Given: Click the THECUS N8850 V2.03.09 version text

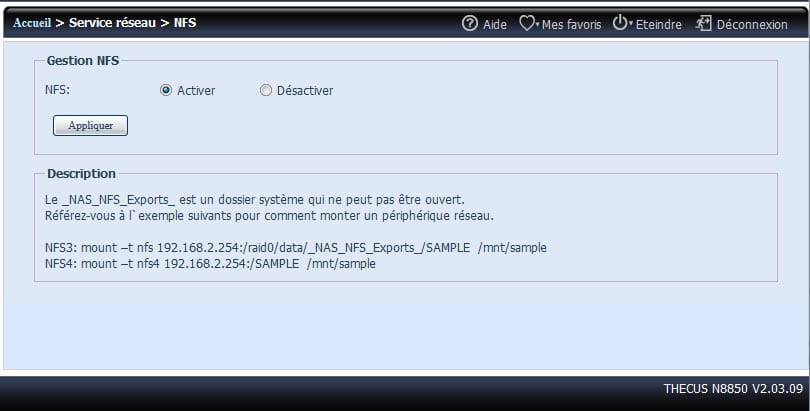Looking at the screenshot, I should tap(734, 388).
